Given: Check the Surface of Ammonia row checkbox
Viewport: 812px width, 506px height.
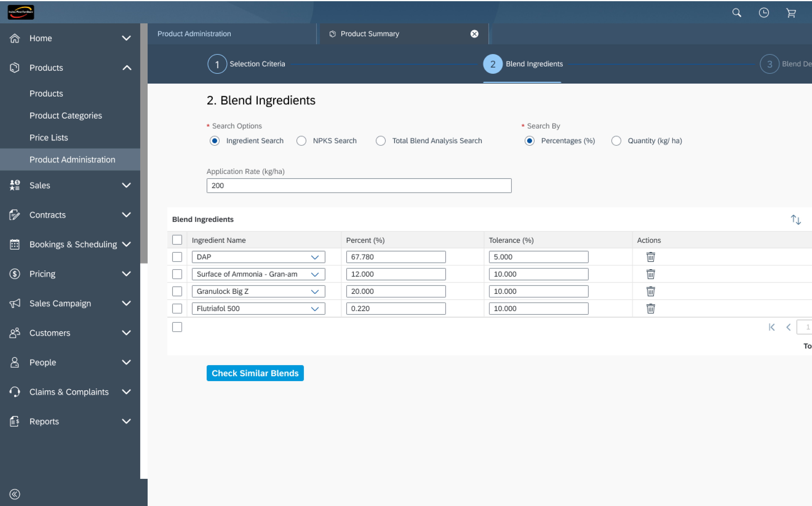Looking at the screenshot, I should [177, 274].
